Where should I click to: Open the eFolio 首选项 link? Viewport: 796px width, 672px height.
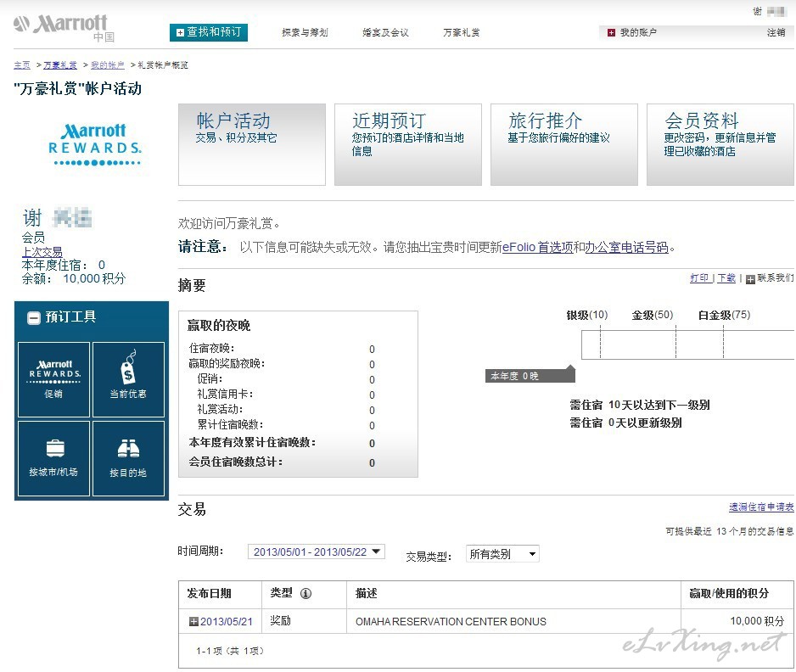tap(538, 247)
